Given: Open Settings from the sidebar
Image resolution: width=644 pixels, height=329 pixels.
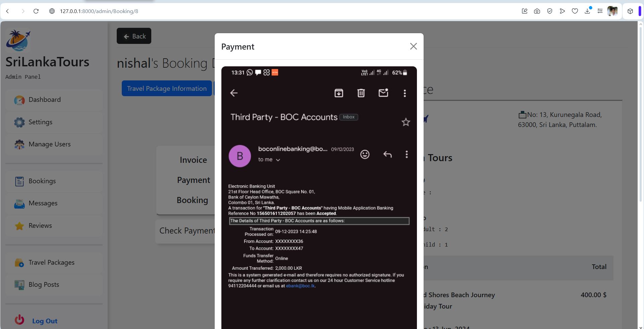Looking at the screenshot, I should 54,122.
